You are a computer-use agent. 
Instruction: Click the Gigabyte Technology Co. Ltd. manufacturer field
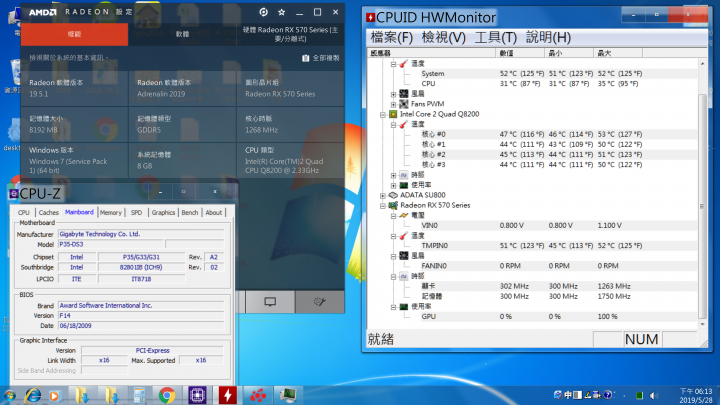pos(141,234)
